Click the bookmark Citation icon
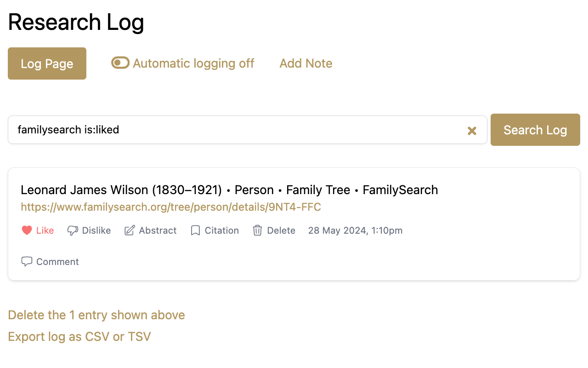Screen dimensions: 588x368 coord(195,230)
